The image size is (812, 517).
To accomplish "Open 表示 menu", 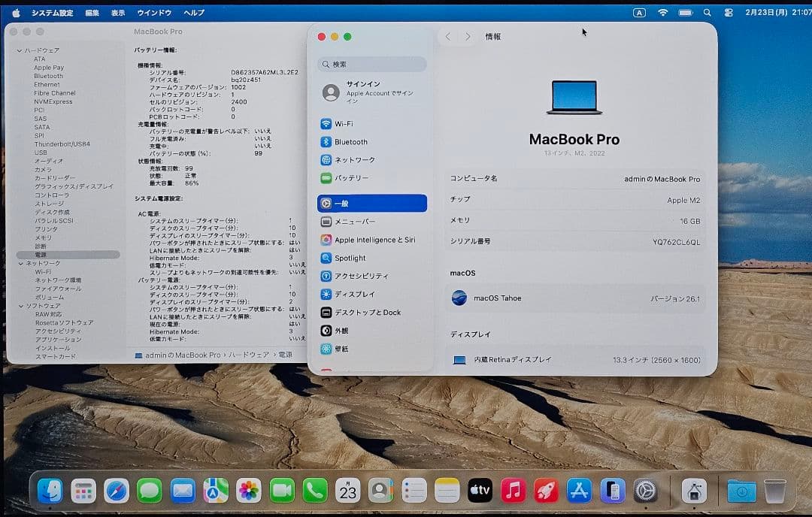I will pyautogui.click(x=118, y=13).
